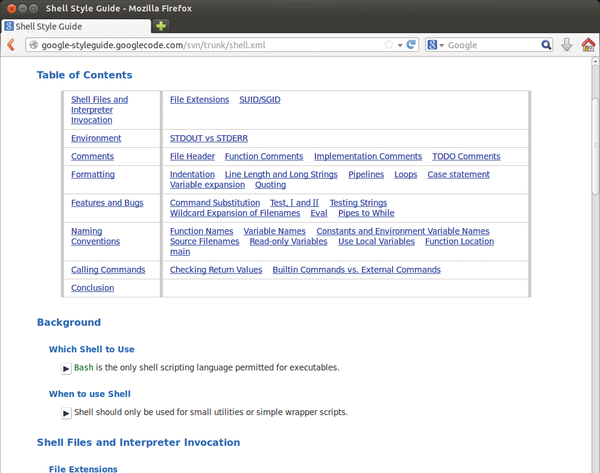Open Wildcard Expansion of Filenames link

[x=235, y=213]
